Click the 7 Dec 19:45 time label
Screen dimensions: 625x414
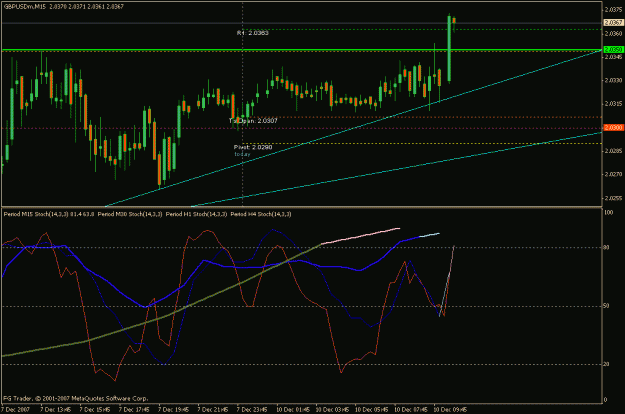(173, 410)
